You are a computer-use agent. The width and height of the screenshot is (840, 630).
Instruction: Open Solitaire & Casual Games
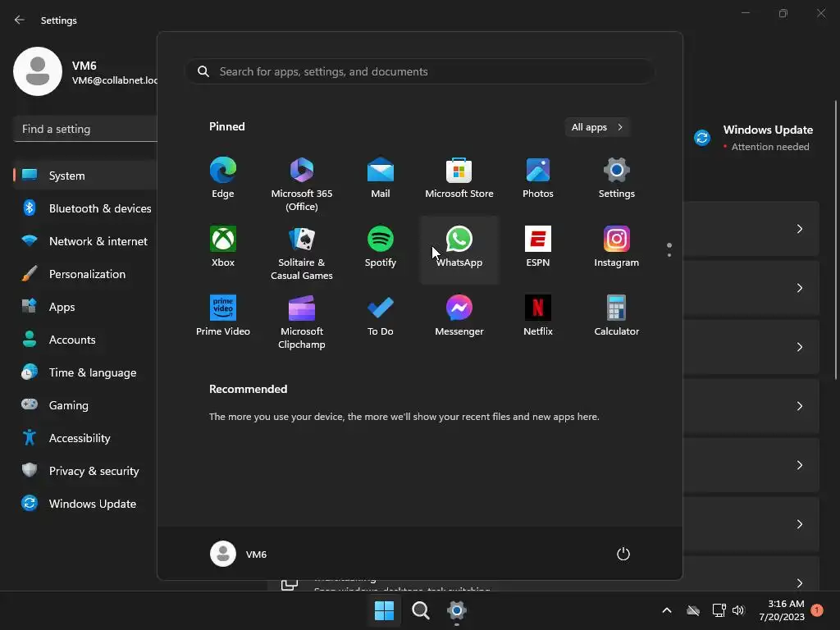coord(302,253)
